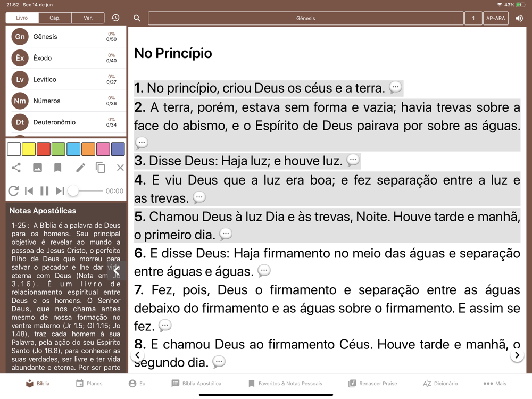Choose Deuteronômio in the book list
The height and width of the screenshot is (399, 532).
[x=66, y=122]
